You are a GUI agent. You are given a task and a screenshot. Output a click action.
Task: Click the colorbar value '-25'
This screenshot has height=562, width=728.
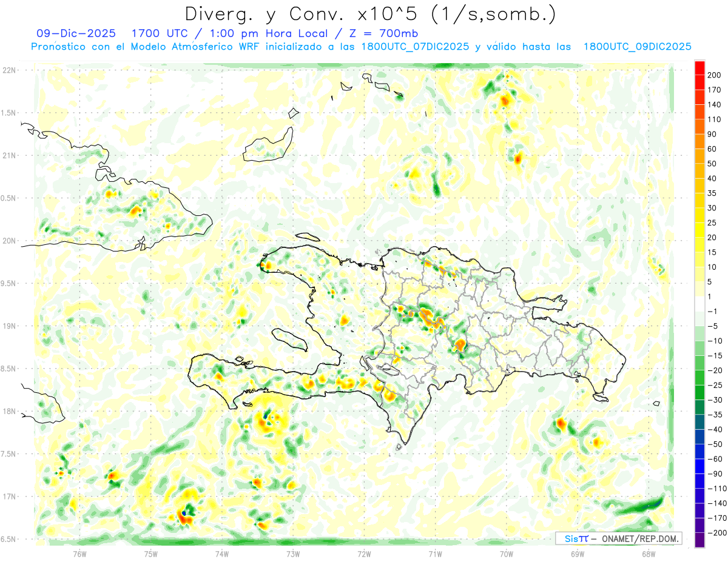click(715, 386)
